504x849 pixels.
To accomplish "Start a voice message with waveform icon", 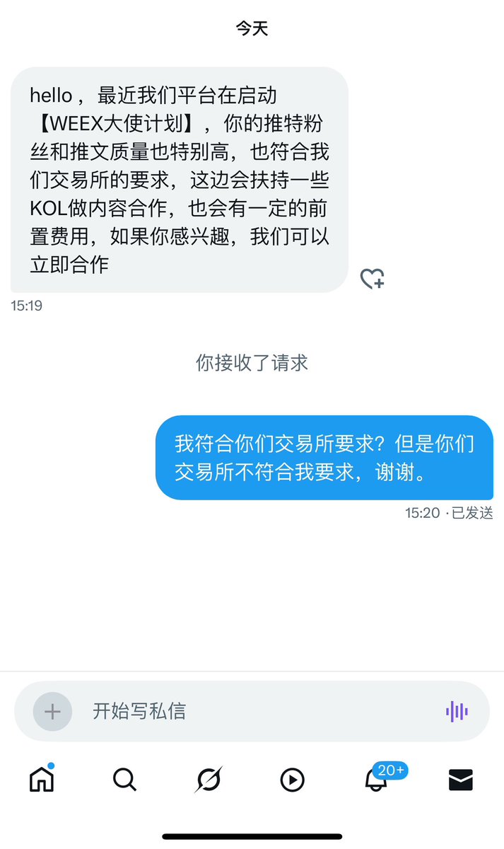I will pyautogui.click(x=457, y=711).
